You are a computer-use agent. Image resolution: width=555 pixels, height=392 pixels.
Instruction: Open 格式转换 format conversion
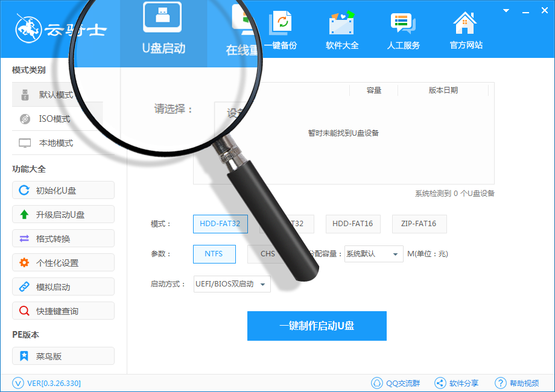pos(63,238)
